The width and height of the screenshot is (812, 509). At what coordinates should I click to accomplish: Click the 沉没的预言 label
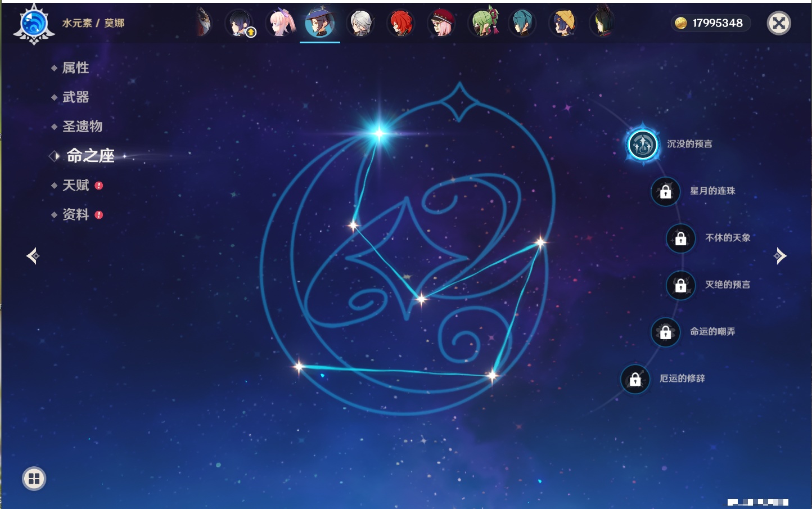[689, 144]
